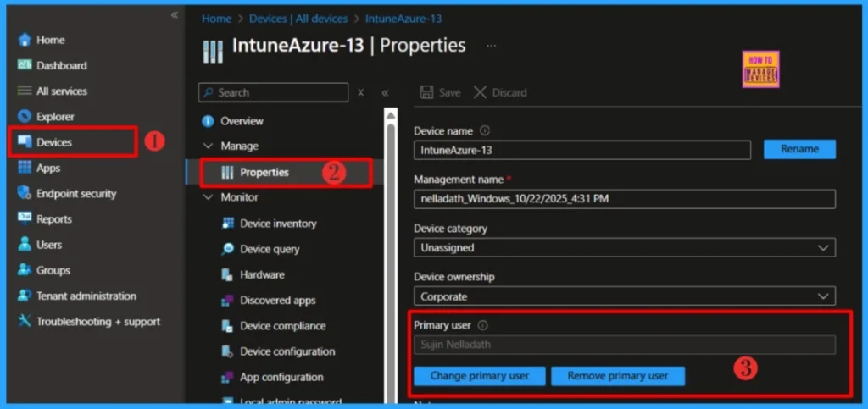The width and height of the screenshot is (868, 409).
Task: Open Hardware page
Action: click(x=263, y=274)
